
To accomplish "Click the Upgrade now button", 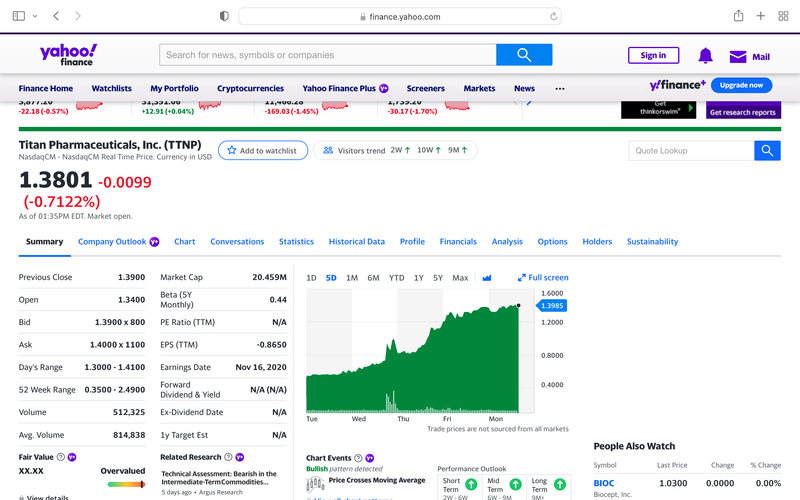I will click(741, 85).
